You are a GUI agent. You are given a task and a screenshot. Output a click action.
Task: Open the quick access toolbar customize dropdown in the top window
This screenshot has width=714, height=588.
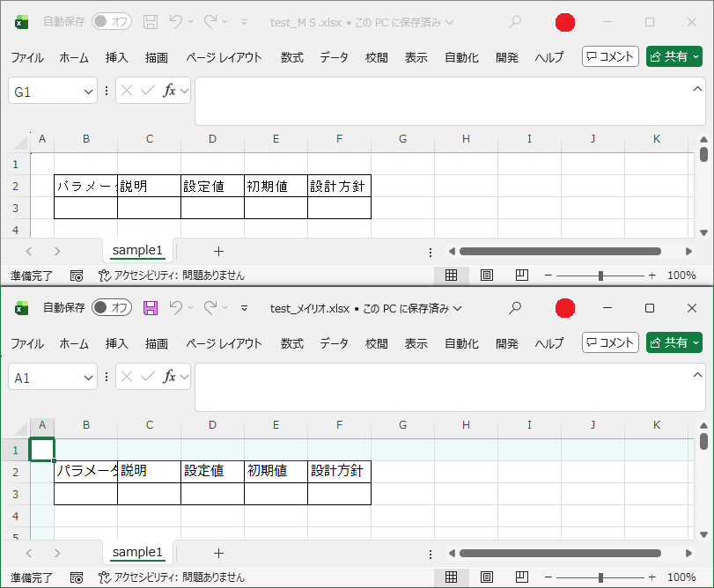click(244, 22)
